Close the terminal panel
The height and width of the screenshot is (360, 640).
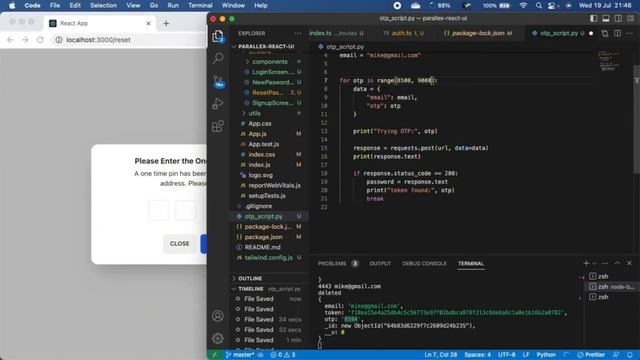tap(629, 264)
